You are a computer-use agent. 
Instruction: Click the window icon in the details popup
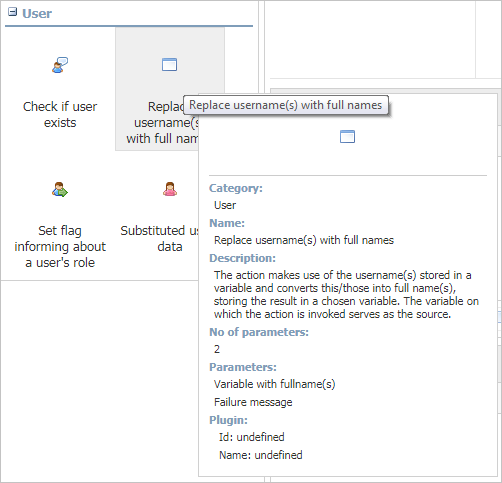[x=347, y=137]
